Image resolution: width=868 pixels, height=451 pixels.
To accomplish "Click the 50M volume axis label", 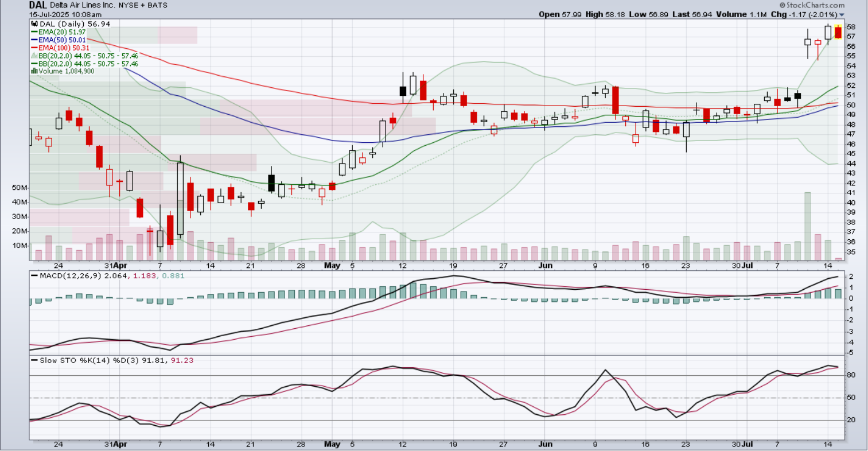I will [20, 188].
